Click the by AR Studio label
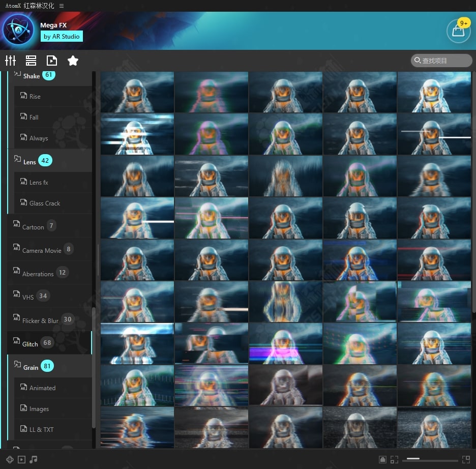 click(x=62, y=37)
